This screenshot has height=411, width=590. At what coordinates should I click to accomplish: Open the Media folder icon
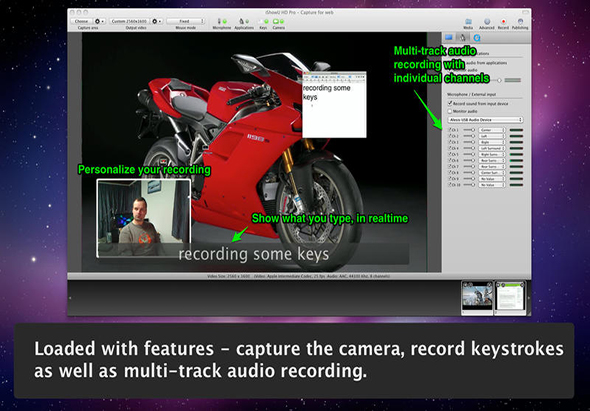coord(468,21)
